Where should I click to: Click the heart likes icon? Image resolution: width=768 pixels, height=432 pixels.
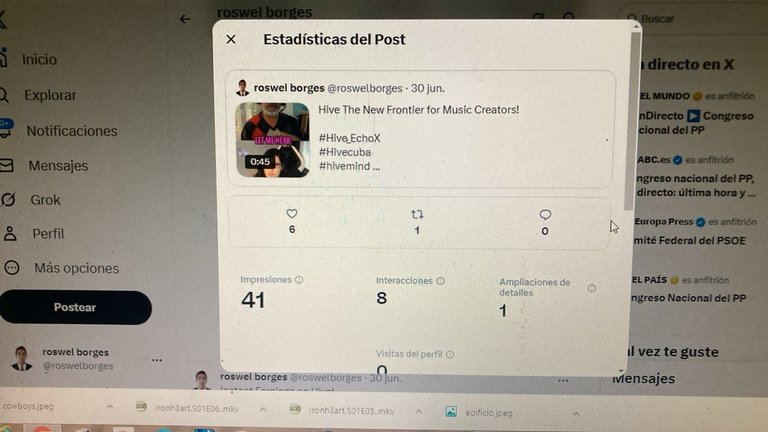coord(292,214)
